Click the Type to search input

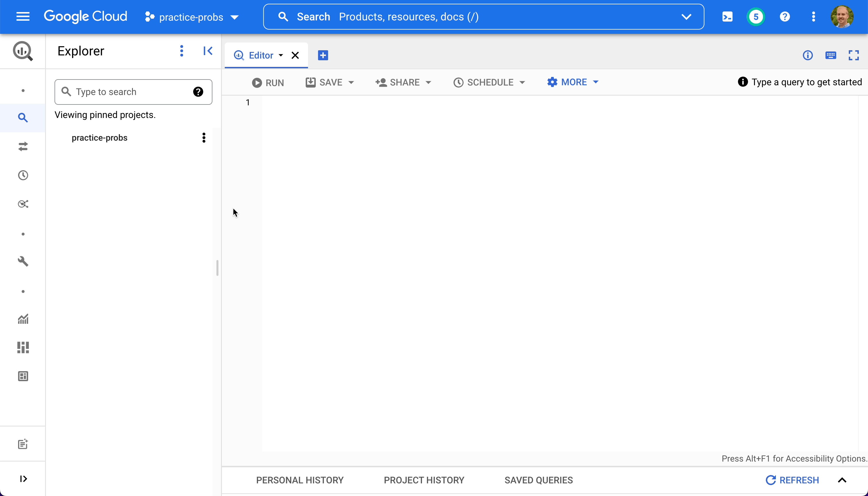(x=133, y=92)
